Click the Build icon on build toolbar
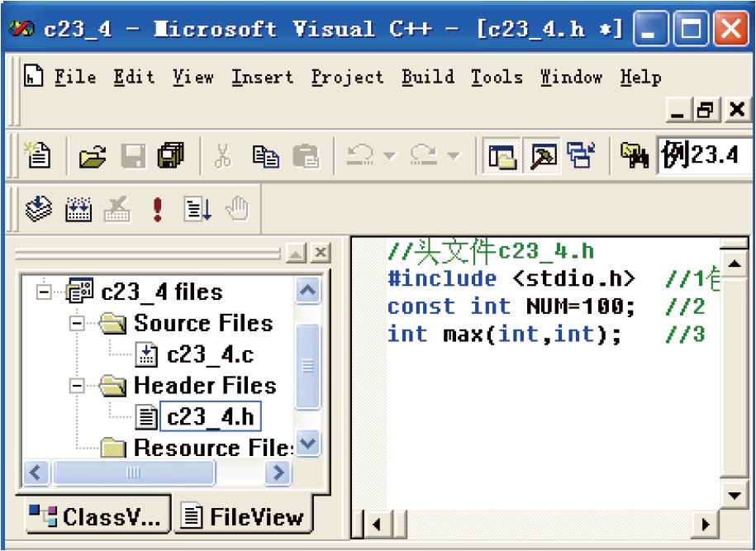The image size is (756, 551). (78, 209)
